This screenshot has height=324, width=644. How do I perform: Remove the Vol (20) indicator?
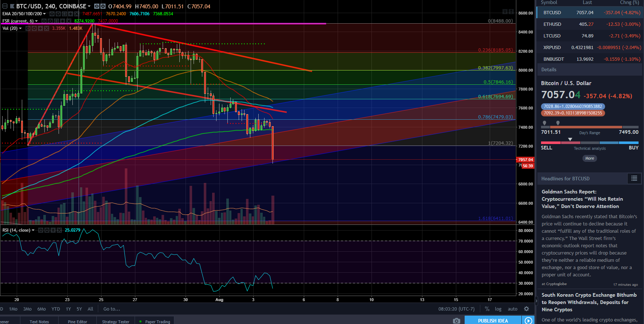47,28
